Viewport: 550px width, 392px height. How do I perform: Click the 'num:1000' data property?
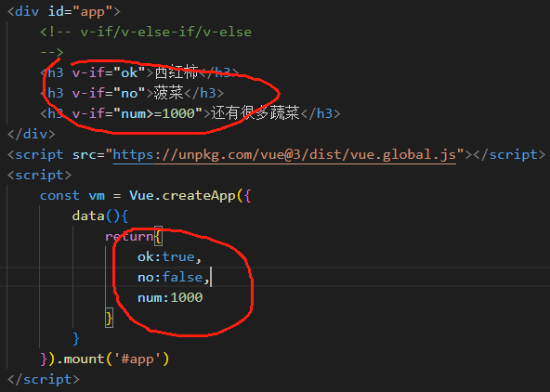(x=170, y=297)
